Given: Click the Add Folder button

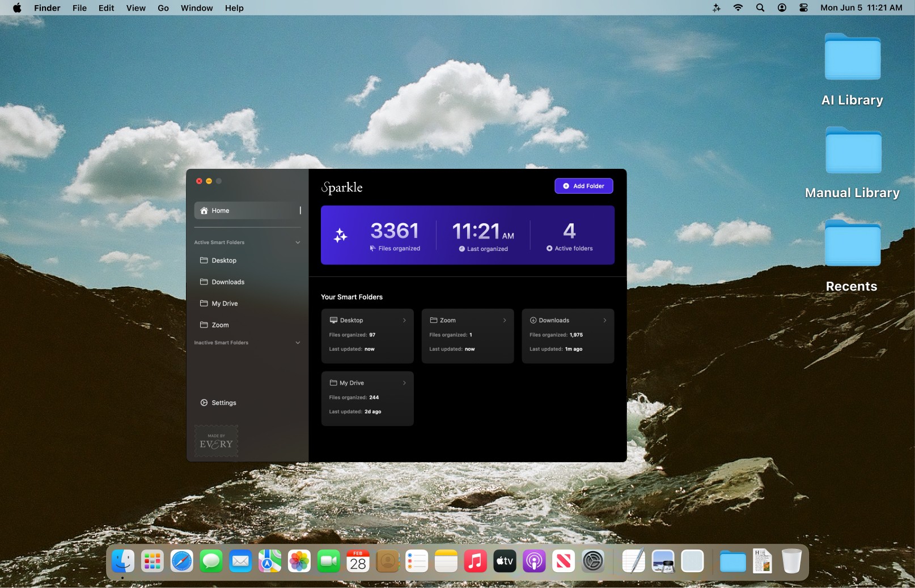Looking at the screenshot, I should click(584, 186).
